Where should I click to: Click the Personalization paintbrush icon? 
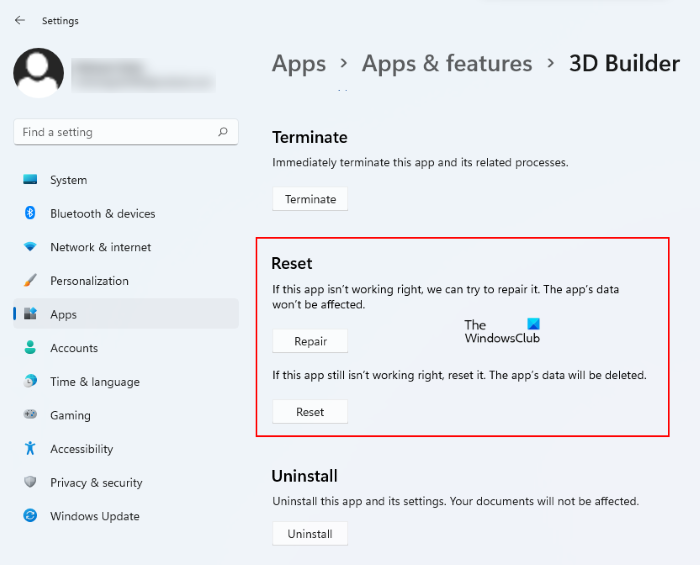pos(30,281)
